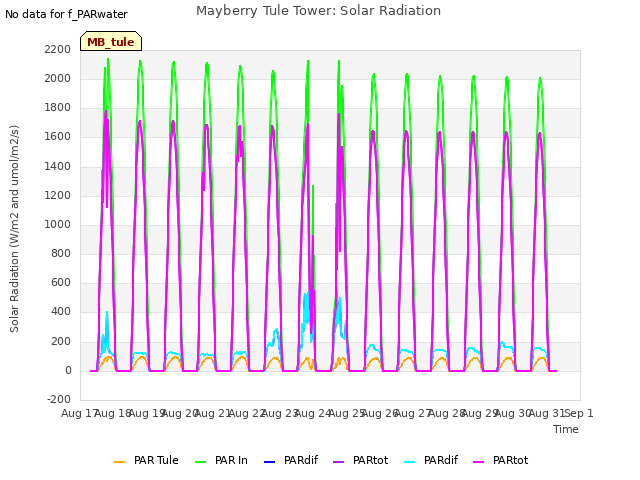Screen dimensions: 640x480
Task: Click the blue PARdif legend swatch
Action: [x=270, y=462]
